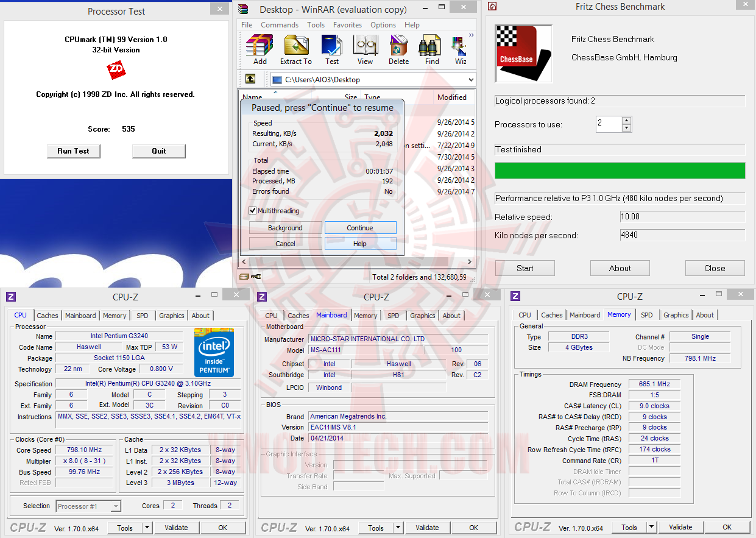This screenshot has height=538, width=756.
Task: Click the WinRAR Test toolbar icon
Action: [332, 50]
